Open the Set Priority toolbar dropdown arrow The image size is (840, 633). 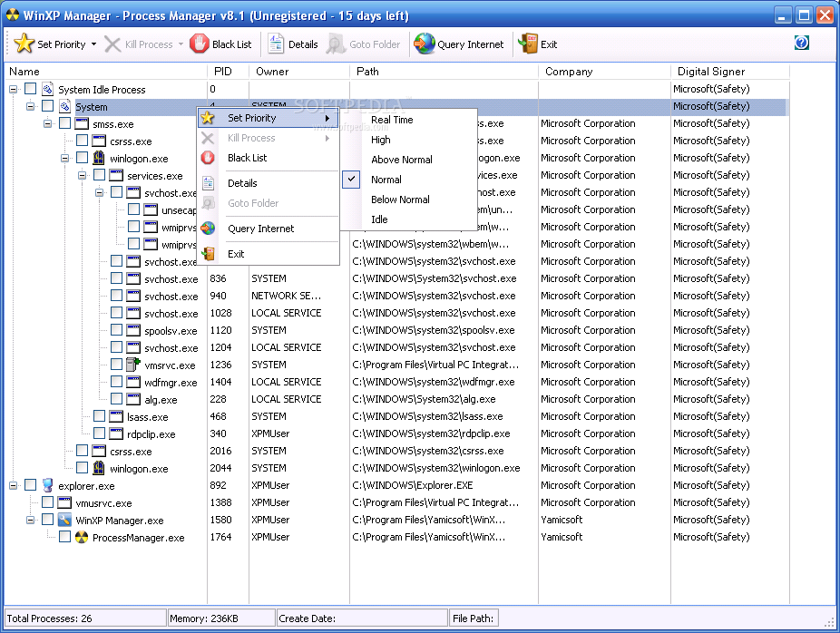point(93,44)
